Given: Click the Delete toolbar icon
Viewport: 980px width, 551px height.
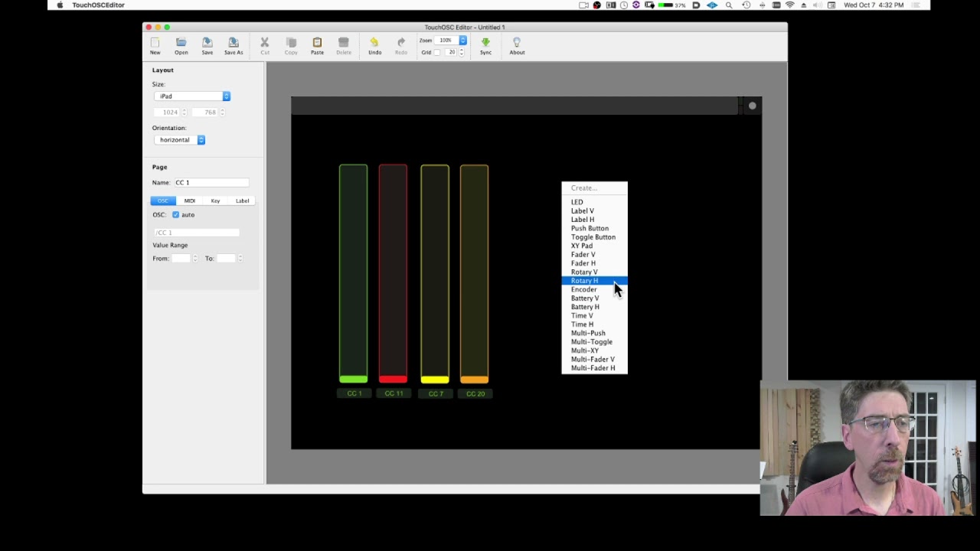Looking at the screenshot, I should pos(344,42).
